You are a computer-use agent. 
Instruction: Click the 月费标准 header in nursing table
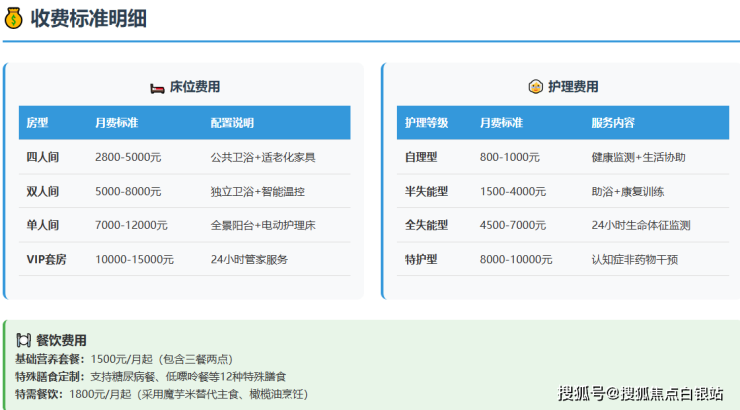point(501,123)
